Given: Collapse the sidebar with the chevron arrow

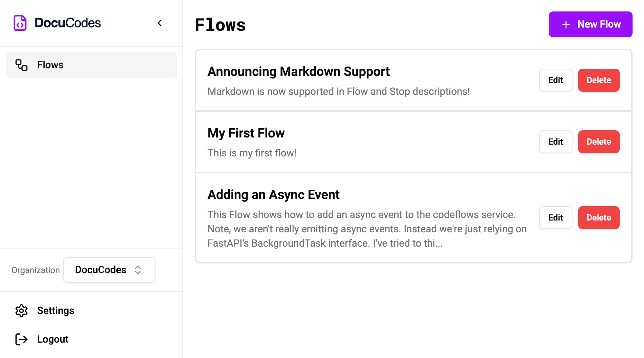Looking at the screenshot, I should point(160,23).
